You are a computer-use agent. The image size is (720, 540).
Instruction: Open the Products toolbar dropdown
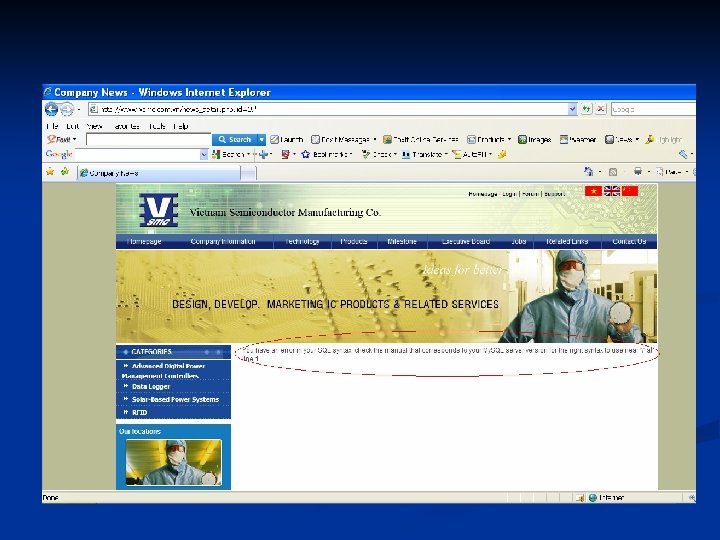click(x=489, y=140)
